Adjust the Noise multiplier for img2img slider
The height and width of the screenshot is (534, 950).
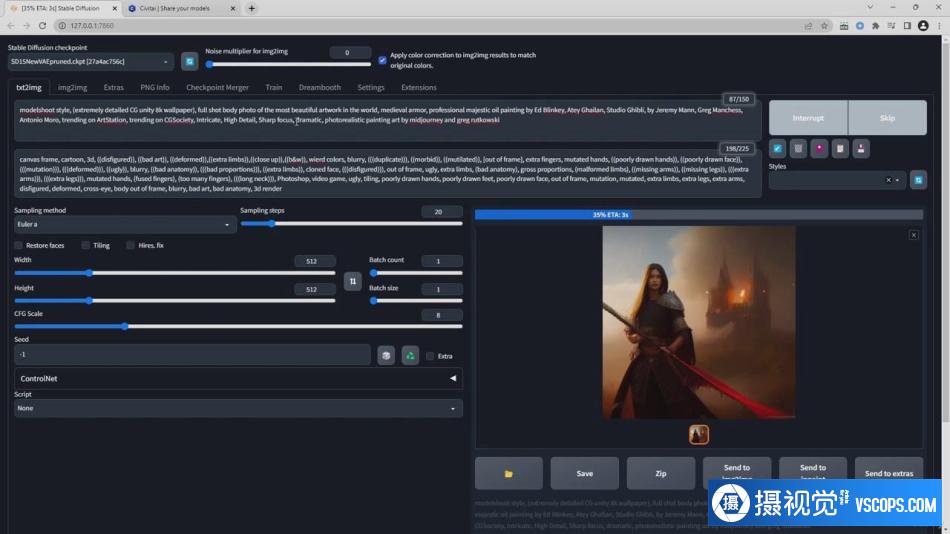288,64
